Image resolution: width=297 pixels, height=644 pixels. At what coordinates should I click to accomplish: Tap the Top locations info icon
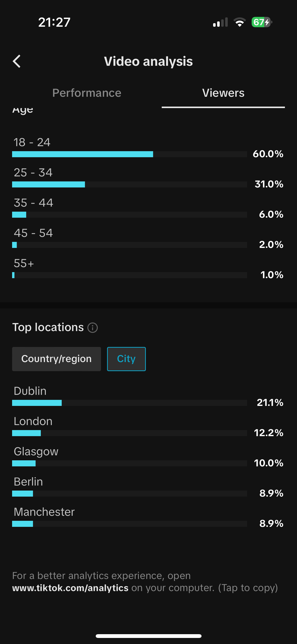tap(92, 328)
